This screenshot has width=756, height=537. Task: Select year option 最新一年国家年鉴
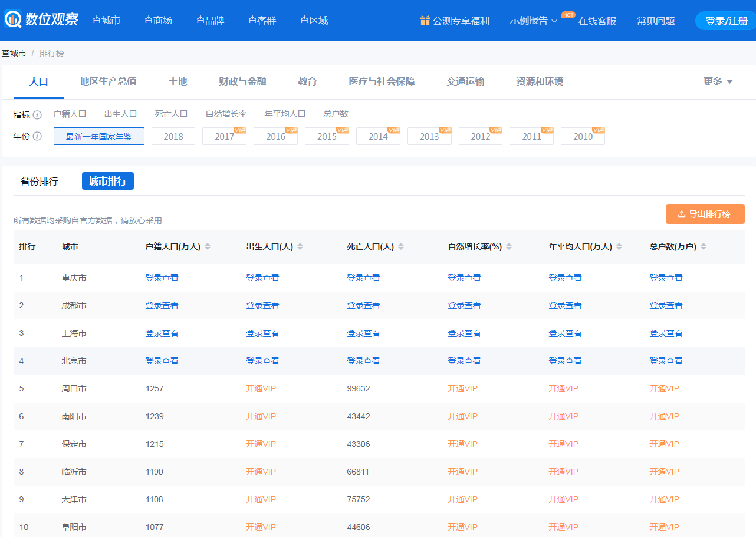pos(99,136)
